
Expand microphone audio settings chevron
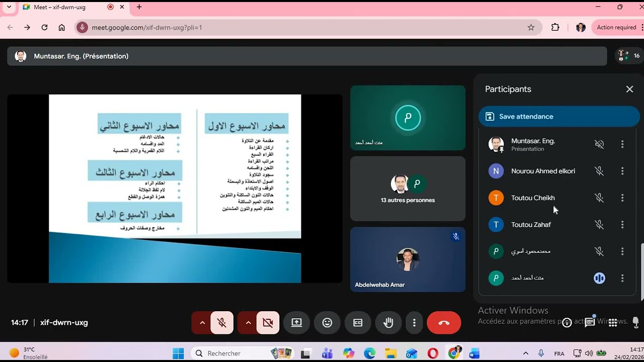point(202,323)
